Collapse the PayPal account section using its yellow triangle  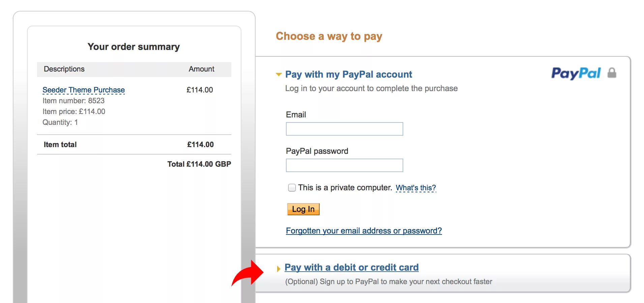(279, 75)
